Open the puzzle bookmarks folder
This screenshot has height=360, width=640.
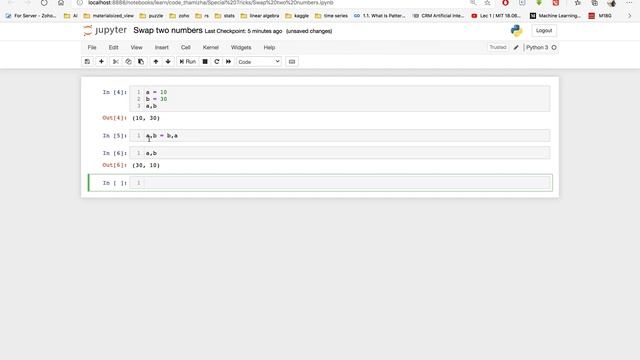[151, 16]
